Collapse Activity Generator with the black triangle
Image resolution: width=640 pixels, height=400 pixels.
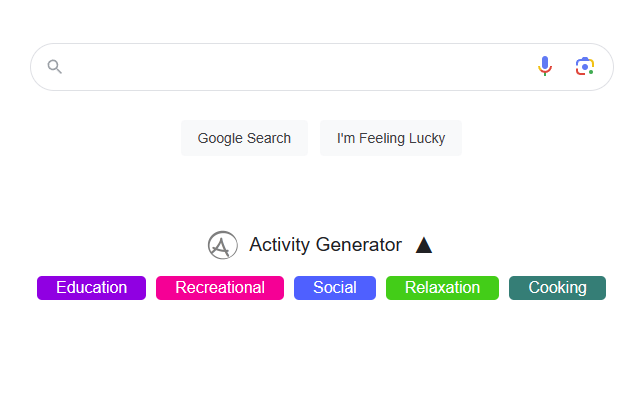click(424, 245)
